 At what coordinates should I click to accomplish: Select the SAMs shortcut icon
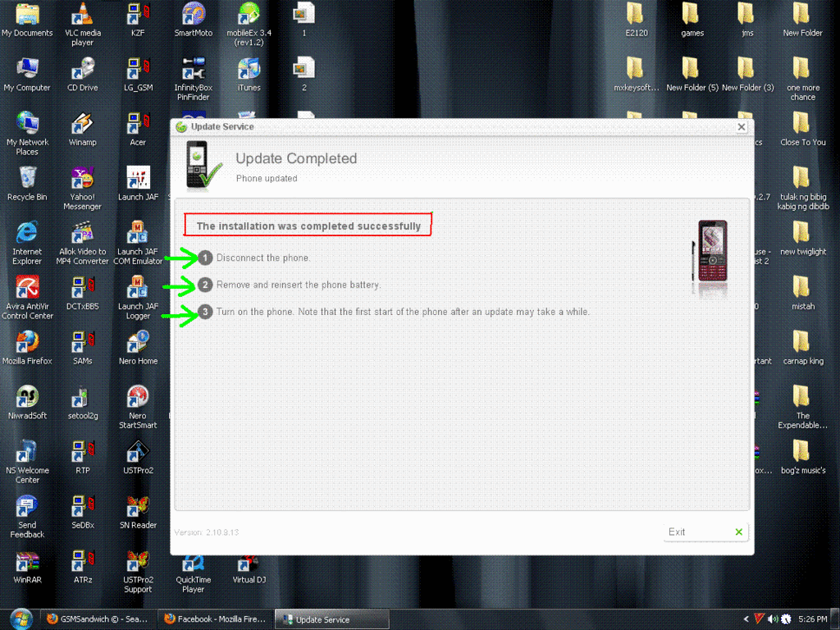coord(83,348)
